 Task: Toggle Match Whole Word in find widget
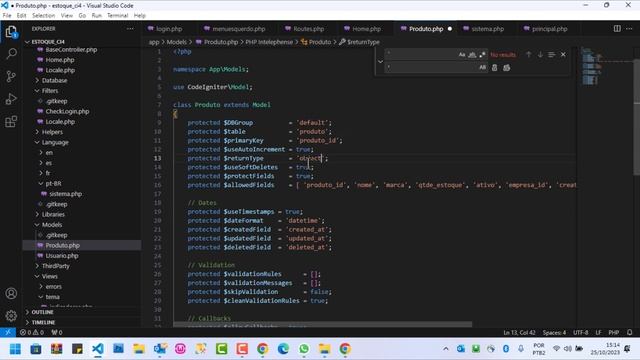(472, 54)
